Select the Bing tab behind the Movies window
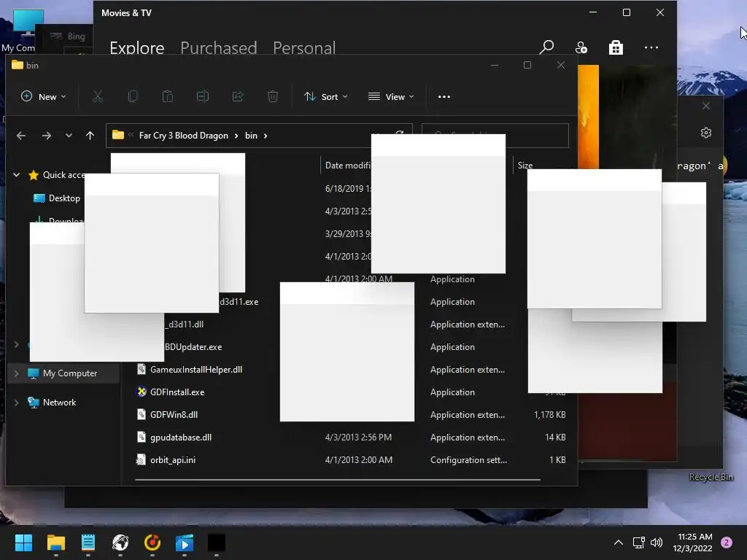 [x=67, y=36]
